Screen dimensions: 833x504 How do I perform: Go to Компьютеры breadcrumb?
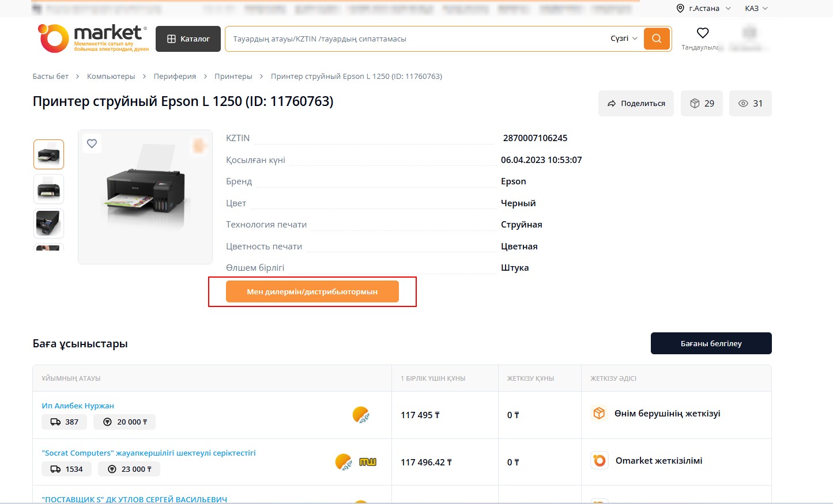[111, 77]
